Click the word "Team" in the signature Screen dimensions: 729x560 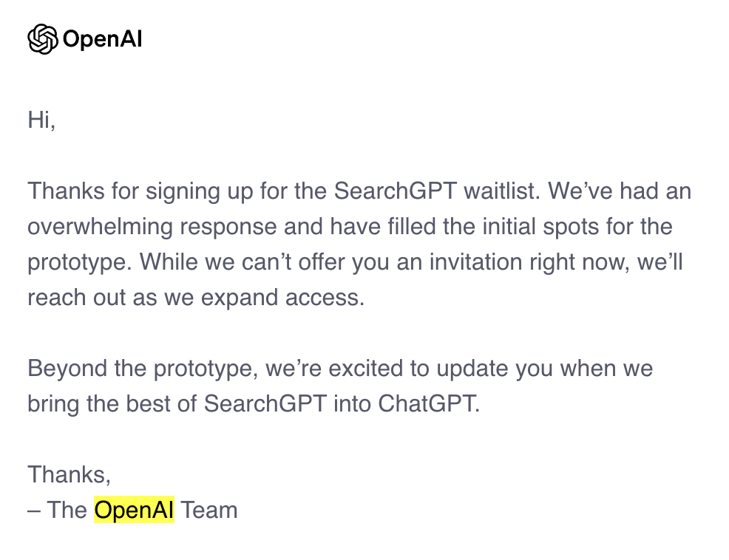point(209,510)
